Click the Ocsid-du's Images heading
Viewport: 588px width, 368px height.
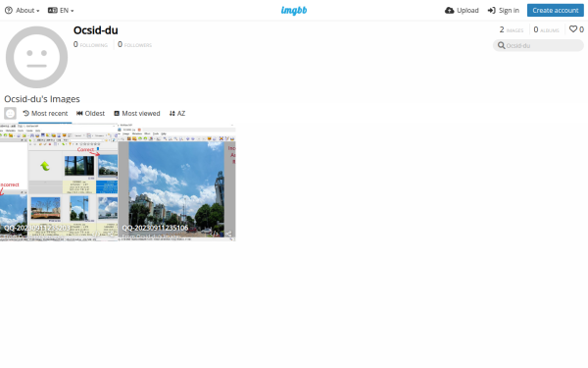click(x=42, y=99)
